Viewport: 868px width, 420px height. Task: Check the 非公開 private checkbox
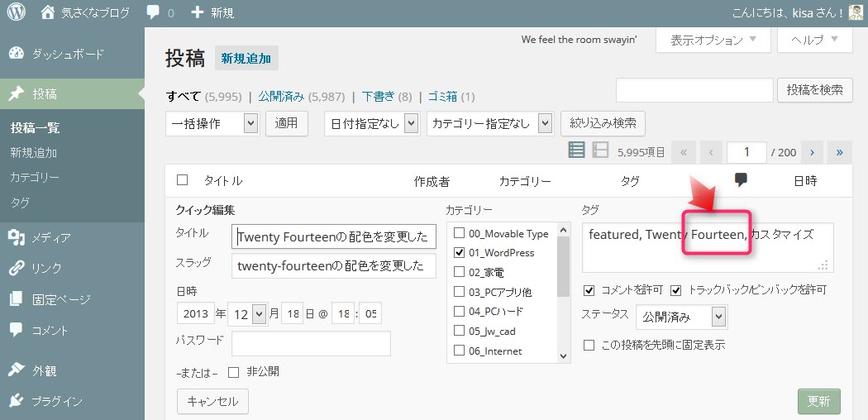[234, 372]
